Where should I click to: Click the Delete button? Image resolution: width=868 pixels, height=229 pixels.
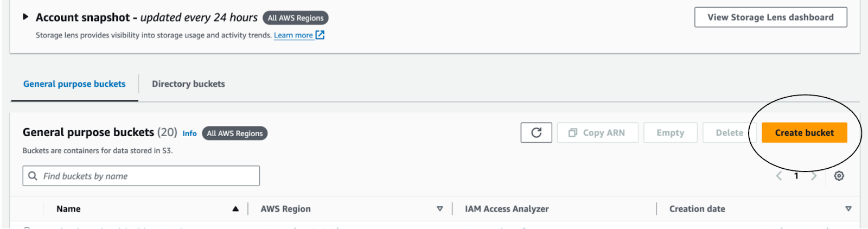click(x=729, y=133)
